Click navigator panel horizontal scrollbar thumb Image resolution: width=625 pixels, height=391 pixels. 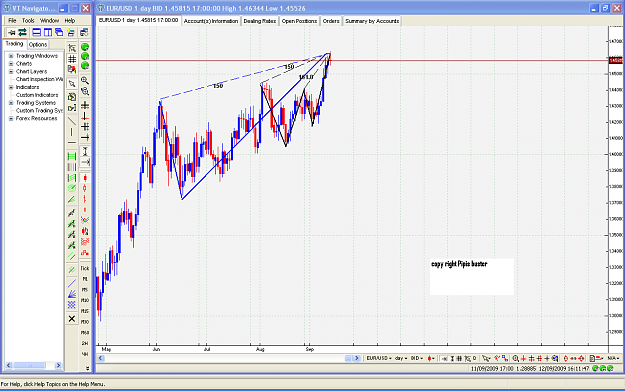coord(29,365)
